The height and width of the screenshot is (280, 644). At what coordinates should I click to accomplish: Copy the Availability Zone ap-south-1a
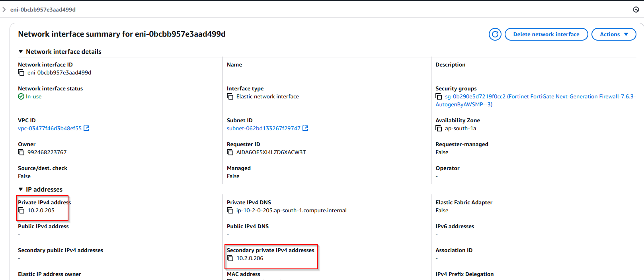tap(439, 129)
